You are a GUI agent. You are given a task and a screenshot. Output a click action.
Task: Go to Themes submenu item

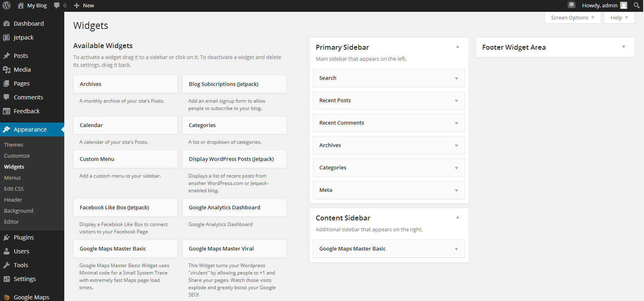13,145
